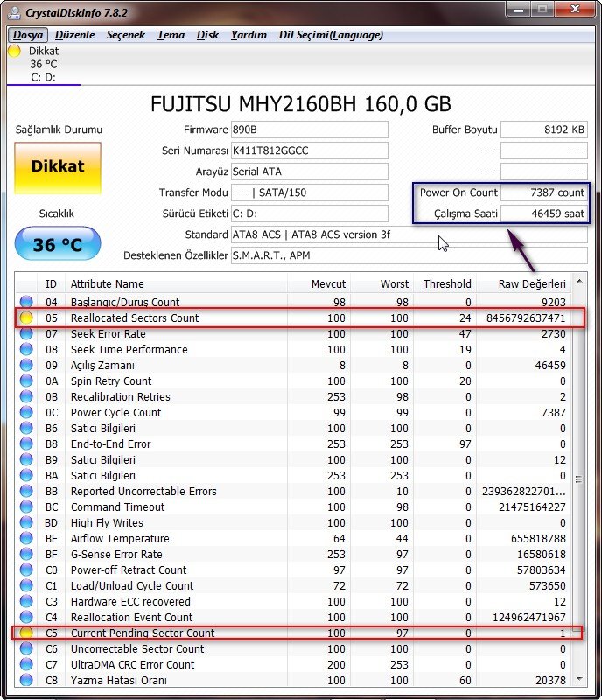The height and width of the screenshot is (700, 602).
Task: Click the attribute list scrollbar thumb
Action: (x=579, y=479)
